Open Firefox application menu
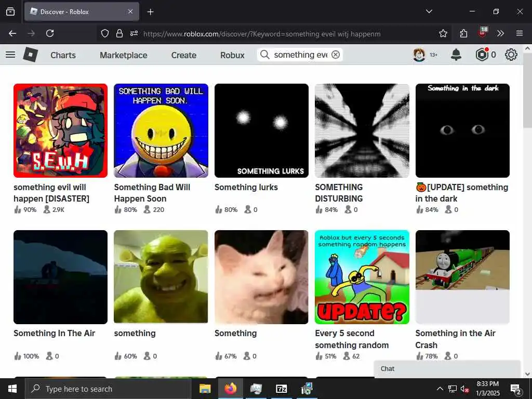This screenshot has width=532, height=399. pos(520,33)
